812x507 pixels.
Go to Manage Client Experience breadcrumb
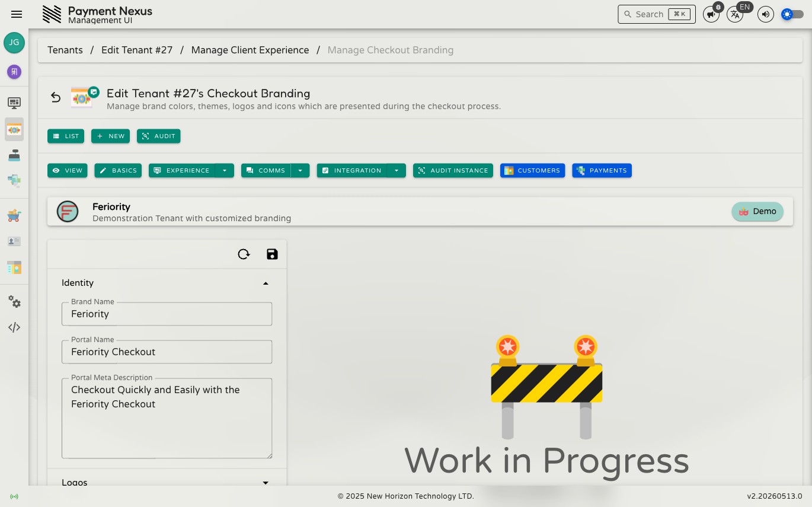point(250,50)
